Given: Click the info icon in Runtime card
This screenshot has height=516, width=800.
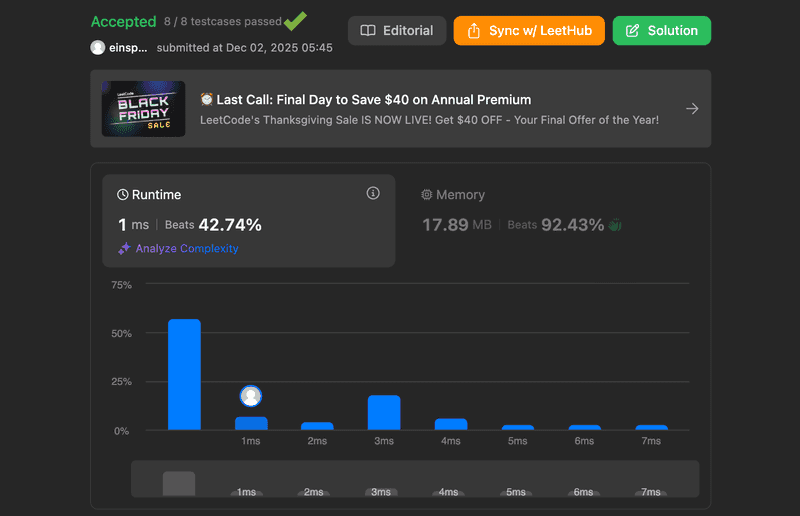Looking at the screenshot, I should 373,193.
